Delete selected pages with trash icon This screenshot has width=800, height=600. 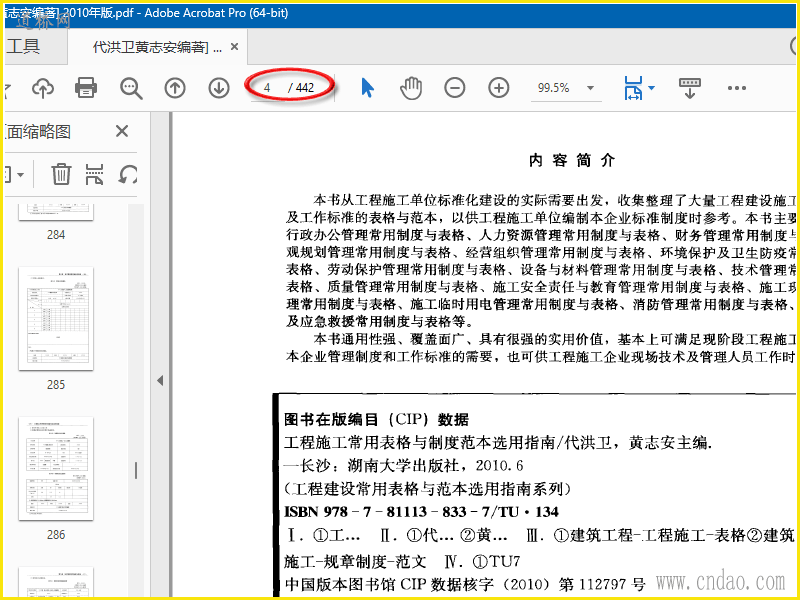coord(61,174)
